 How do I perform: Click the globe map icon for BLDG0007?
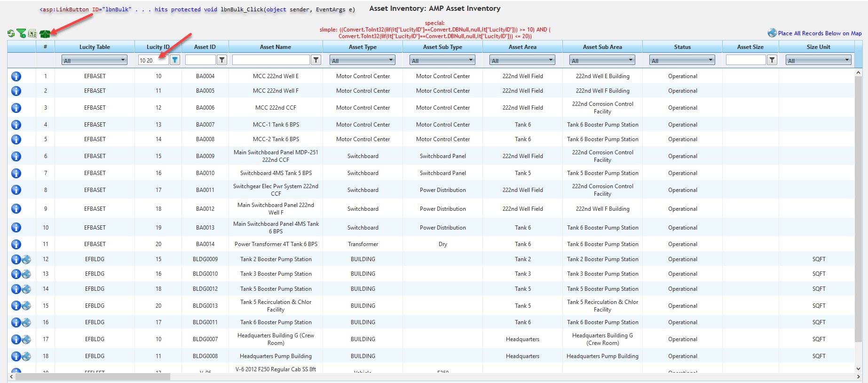pyautogui.click(x=26, y=339)
